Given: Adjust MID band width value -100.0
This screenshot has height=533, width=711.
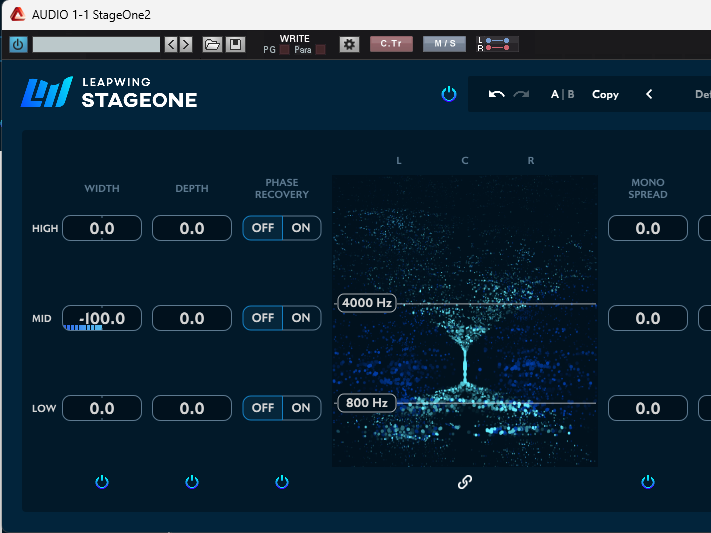Looking at the screenshot, I should (x=102, y=318).
